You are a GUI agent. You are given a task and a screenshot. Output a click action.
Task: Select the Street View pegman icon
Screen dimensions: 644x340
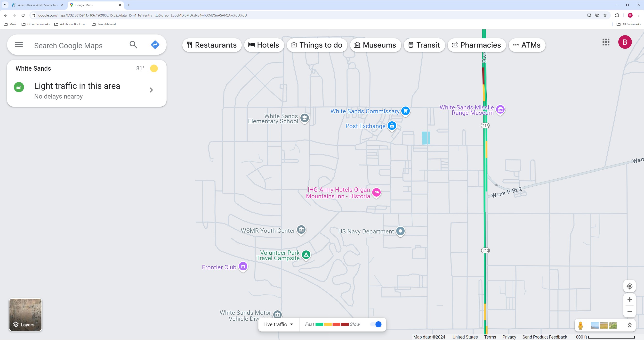click(580, 325)
